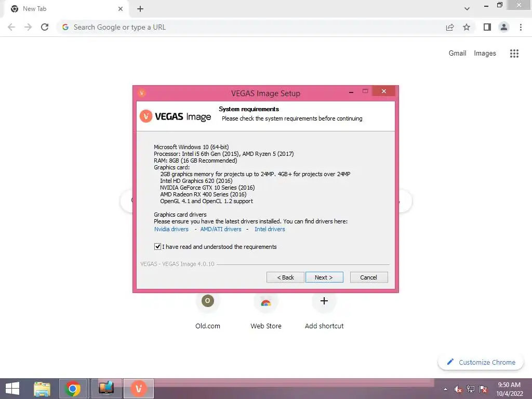Go back with the Back button

tap(285, 277)
